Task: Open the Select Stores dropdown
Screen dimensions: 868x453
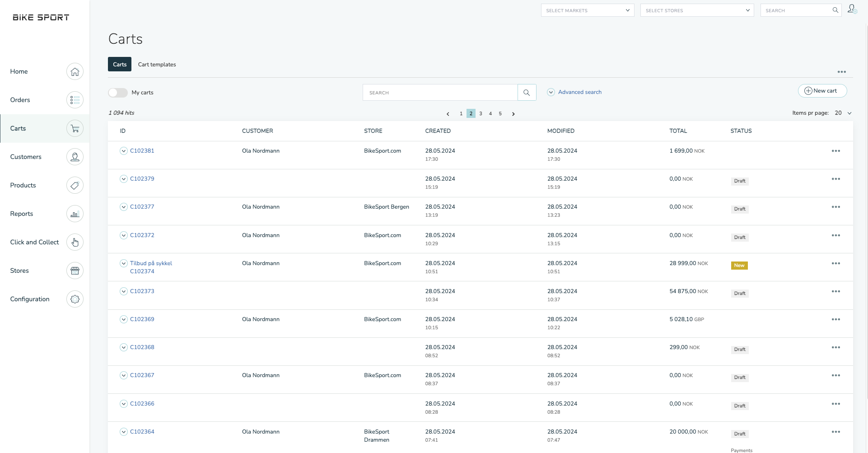Action: point(697,10)
